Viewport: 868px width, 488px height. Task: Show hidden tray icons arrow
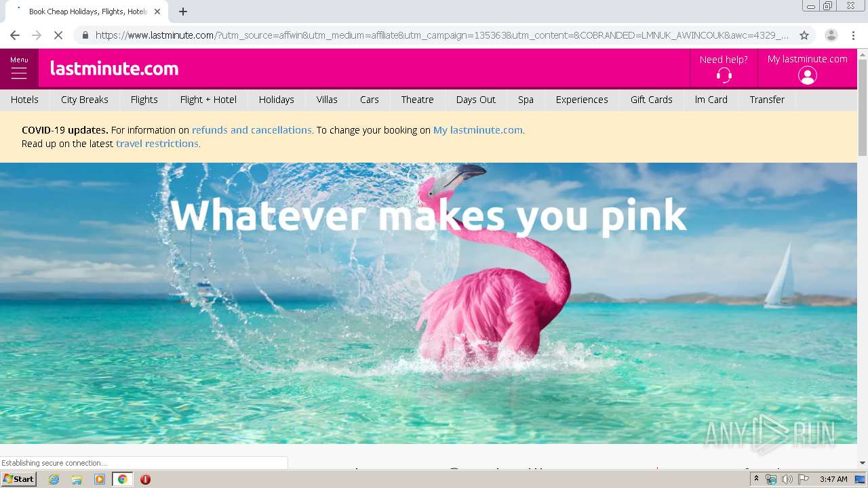756,479
